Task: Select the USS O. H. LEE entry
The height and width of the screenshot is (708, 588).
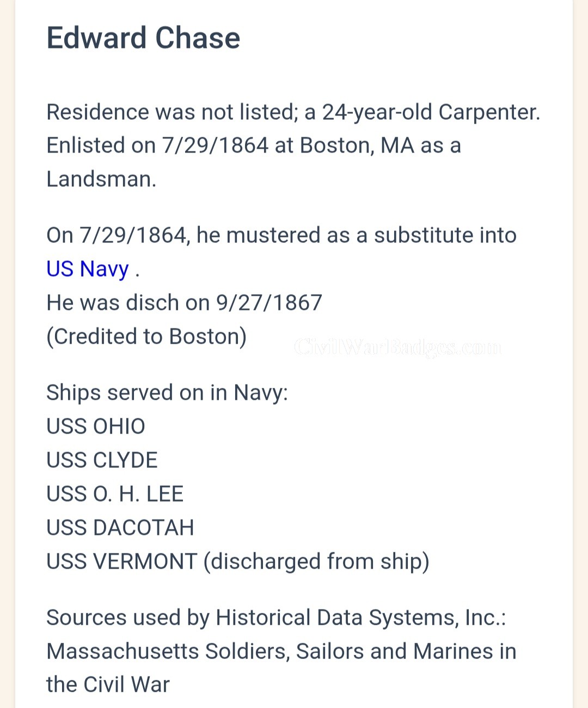Action: (x=115, y=494)
